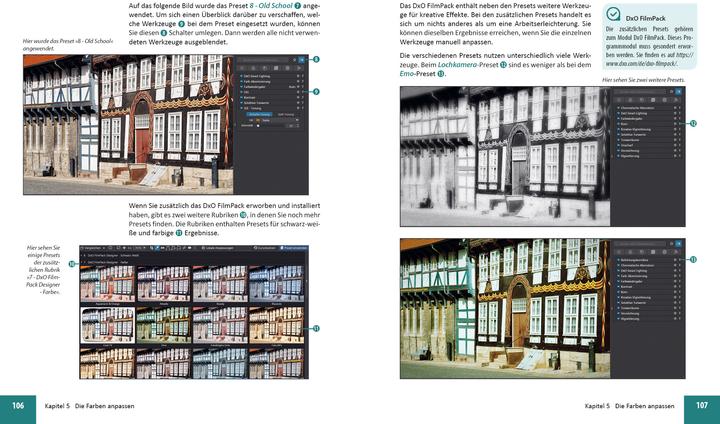
Task: Expand Chromatische Aberration in the black-and-white screenshot panel
Action: [x=619, y=108]
